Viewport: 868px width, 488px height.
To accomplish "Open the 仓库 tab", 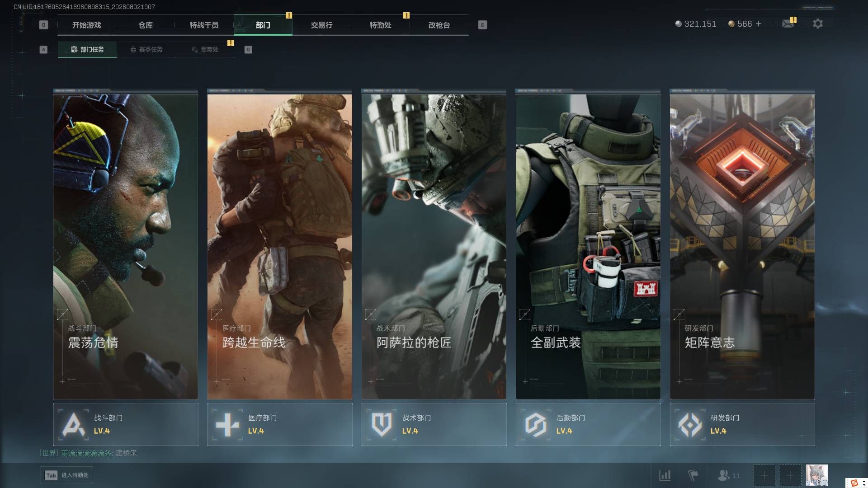I will tap(146, 25).
